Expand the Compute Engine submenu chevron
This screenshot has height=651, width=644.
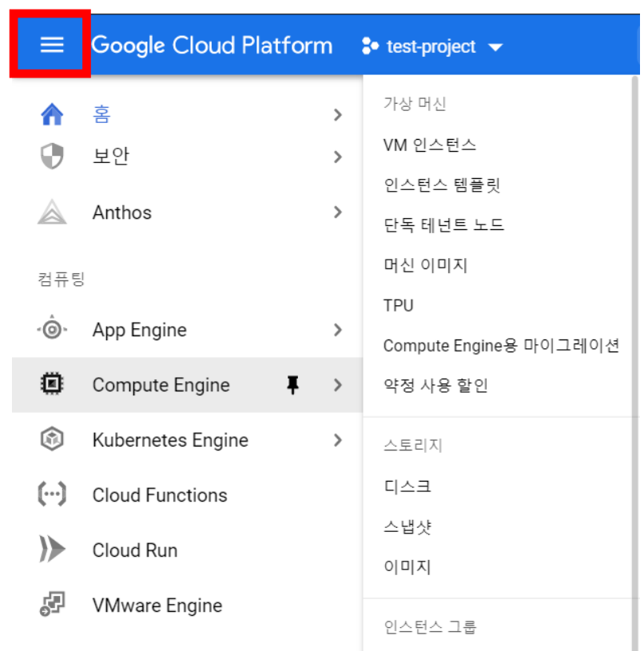[x=338, y=385]
